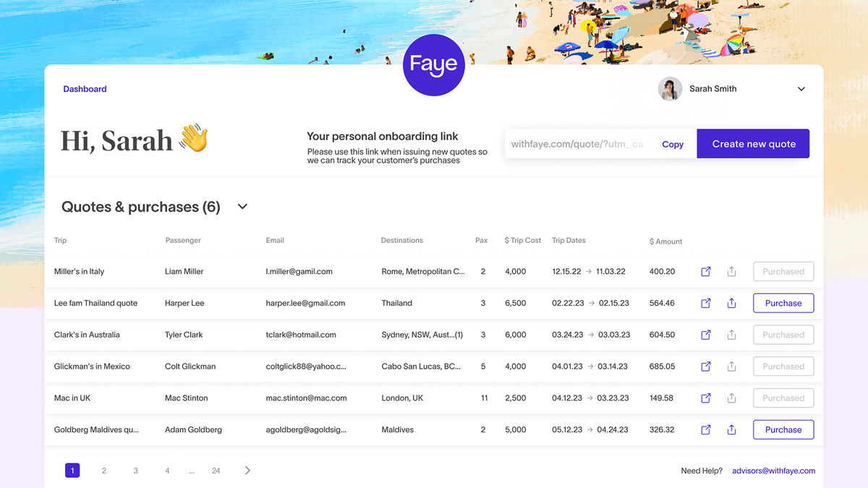
Task: Share the Clark's in Australia quote
Action: 731,335
